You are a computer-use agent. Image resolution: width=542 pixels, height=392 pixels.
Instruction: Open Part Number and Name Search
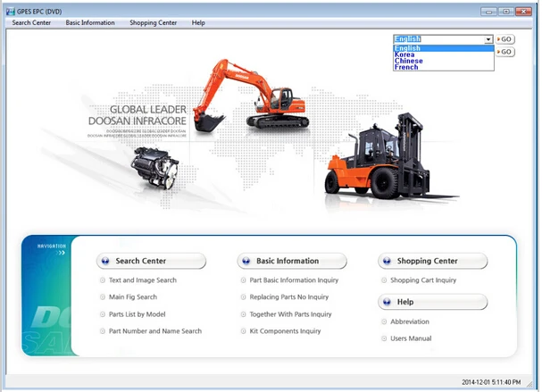click(155, 331)
